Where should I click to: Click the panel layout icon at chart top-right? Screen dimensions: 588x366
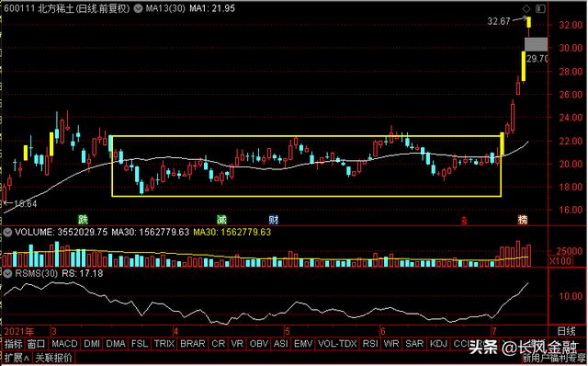(x=540, y=8)
